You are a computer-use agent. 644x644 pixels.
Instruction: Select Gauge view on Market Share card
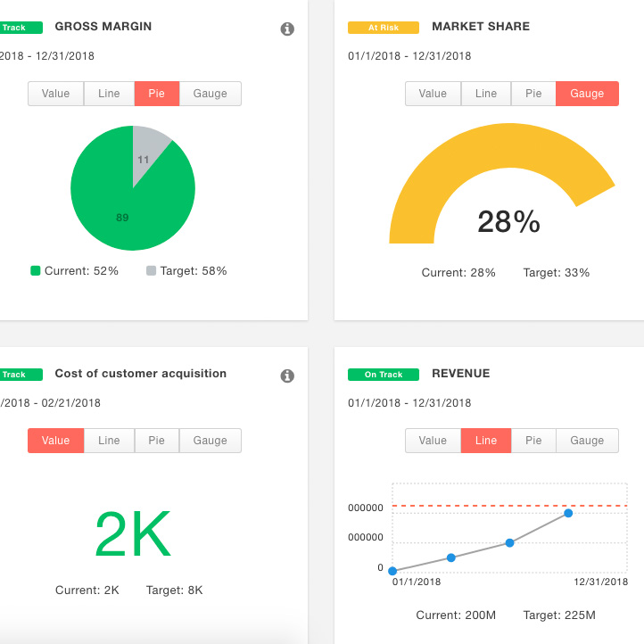[x=587, y=94]
